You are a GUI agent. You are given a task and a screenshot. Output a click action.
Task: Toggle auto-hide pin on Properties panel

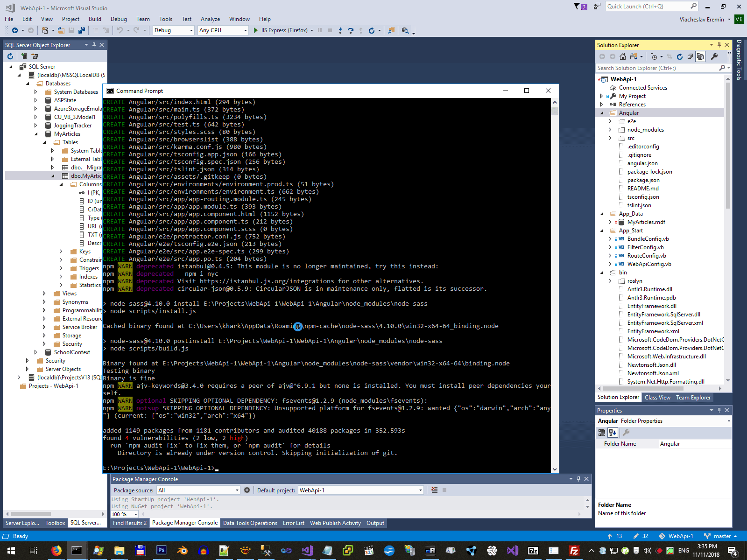click(719, 410)
